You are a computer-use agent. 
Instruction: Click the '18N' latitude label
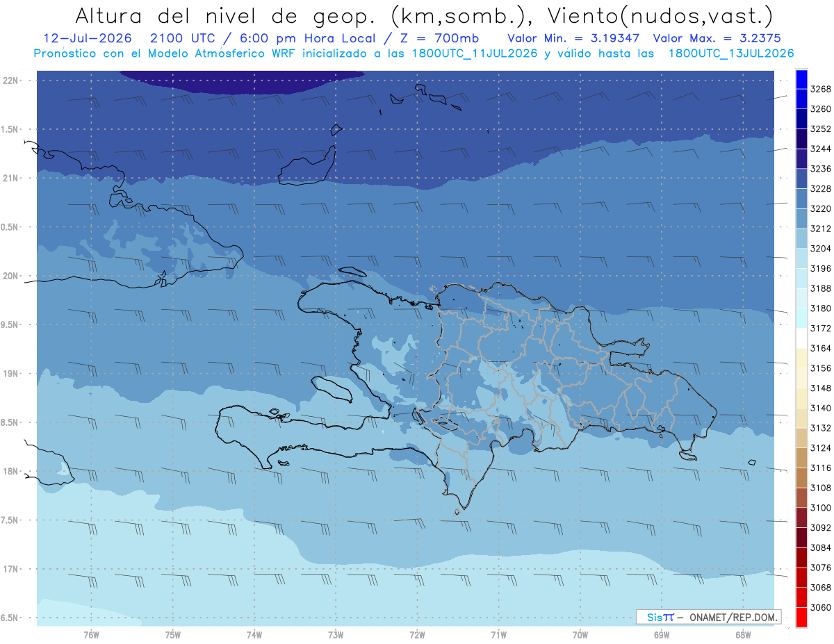[x=10, y=471]
